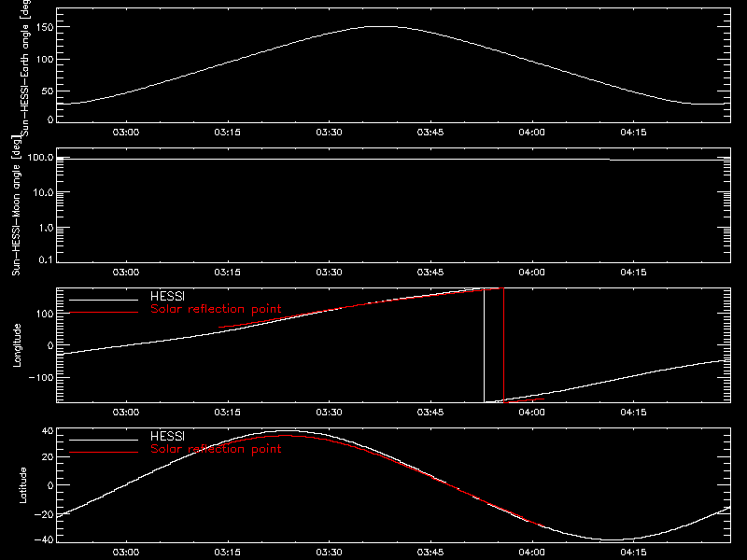Click the 0 tick of Longitude plot
Viewport: 747px width, 560px height.
tap(50, 345)
